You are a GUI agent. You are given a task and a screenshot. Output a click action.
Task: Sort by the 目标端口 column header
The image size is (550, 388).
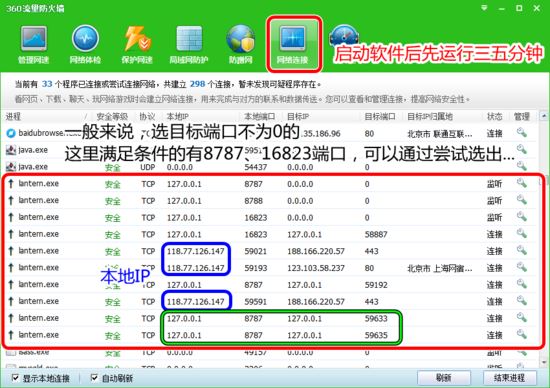point(380,116)
